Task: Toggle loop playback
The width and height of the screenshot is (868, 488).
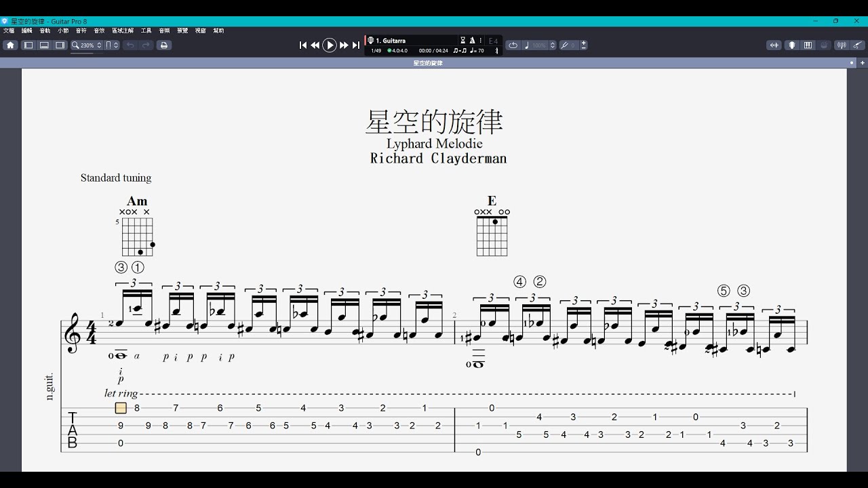Action: [513, 45]
